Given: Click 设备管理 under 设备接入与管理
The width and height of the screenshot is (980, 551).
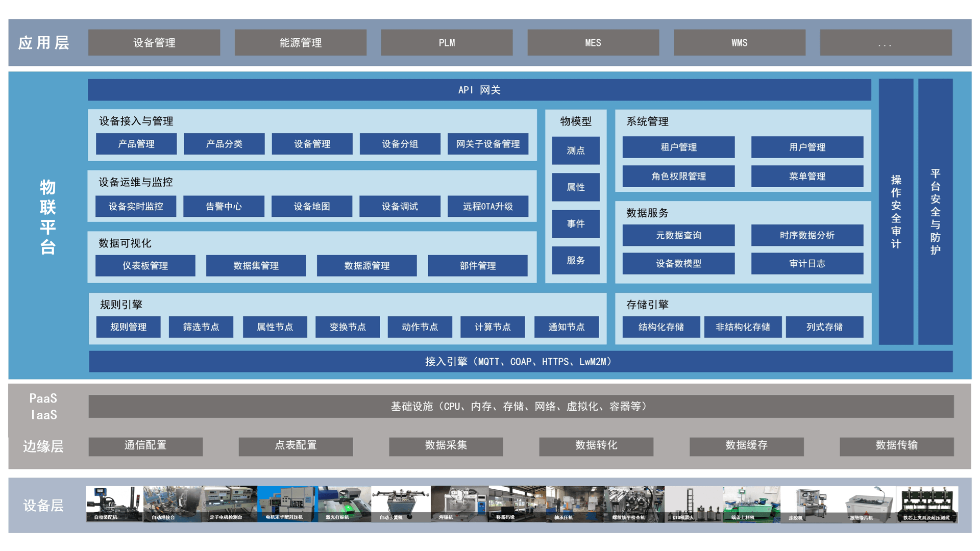Looking at the screenshot, I should (312, 144).
